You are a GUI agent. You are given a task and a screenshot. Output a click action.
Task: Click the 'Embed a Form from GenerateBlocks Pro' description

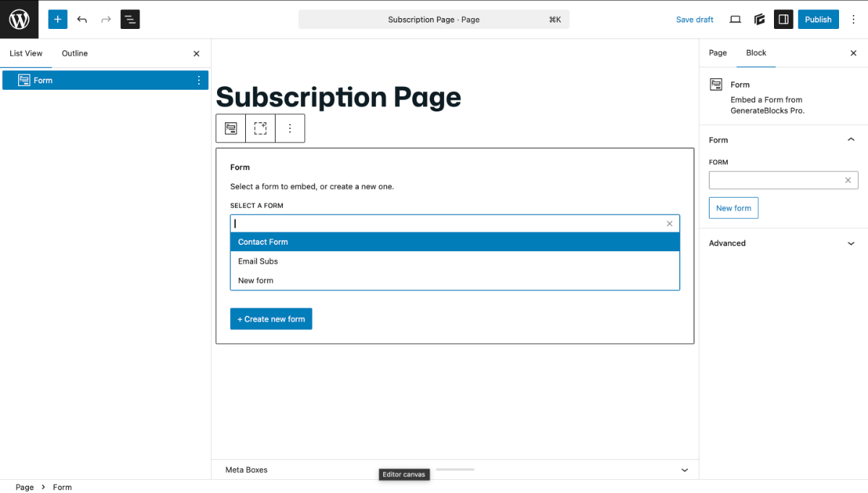click(767, 106)
